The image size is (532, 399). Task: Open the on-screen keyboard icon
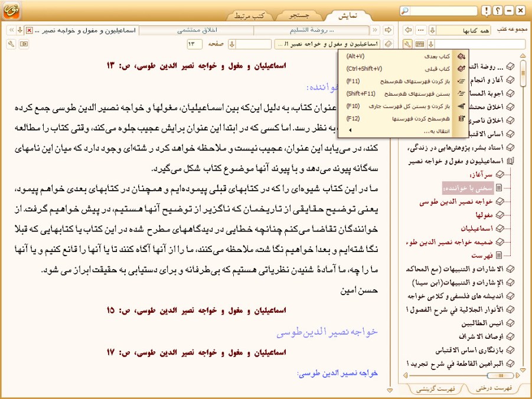420,44
